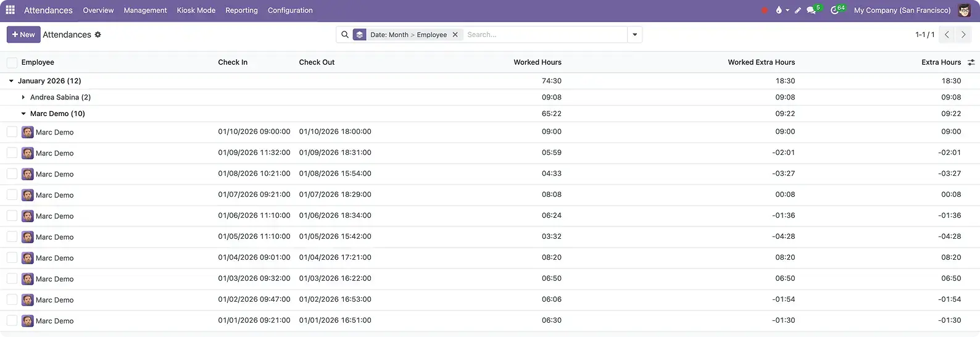This screenshot has height=337, width=980.
Task: Click the pencil edit icon in navbar
Action: tap(797, 10)
